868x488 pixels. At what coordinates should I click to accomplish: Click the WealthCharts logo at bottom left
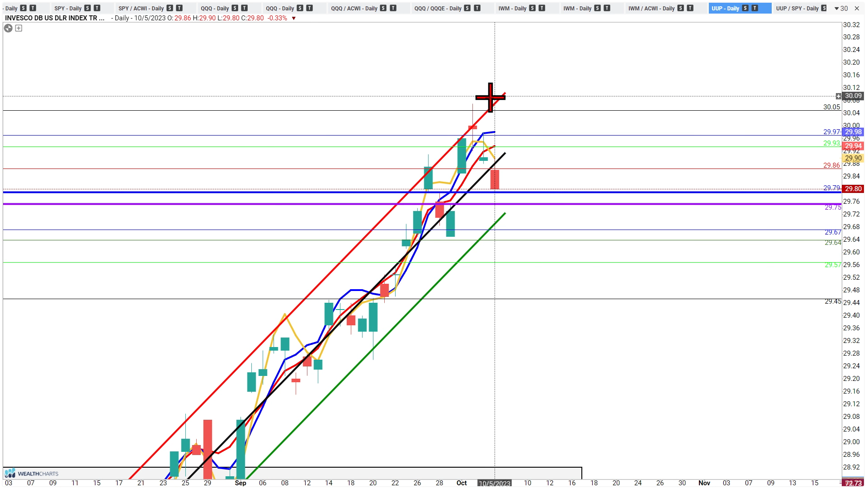coord(32,474)
